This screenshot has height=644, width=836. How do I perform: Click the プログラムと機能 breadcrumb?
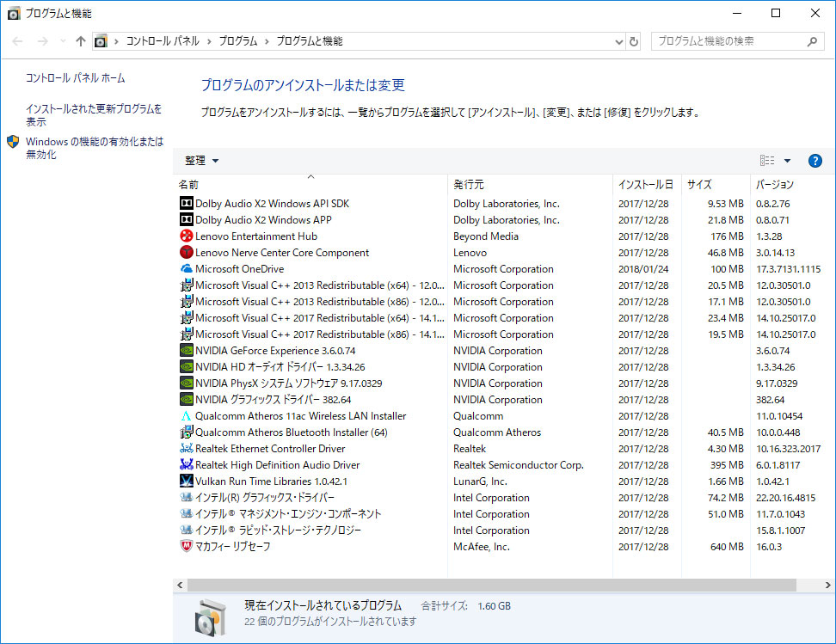click(x=310, y=41)
